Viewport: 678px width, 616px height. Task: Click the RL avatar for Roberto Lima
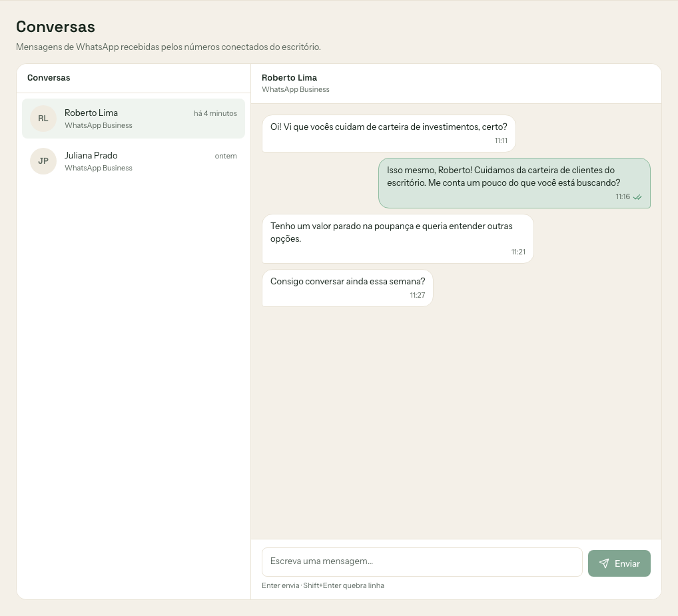click(x=43, y=119)
